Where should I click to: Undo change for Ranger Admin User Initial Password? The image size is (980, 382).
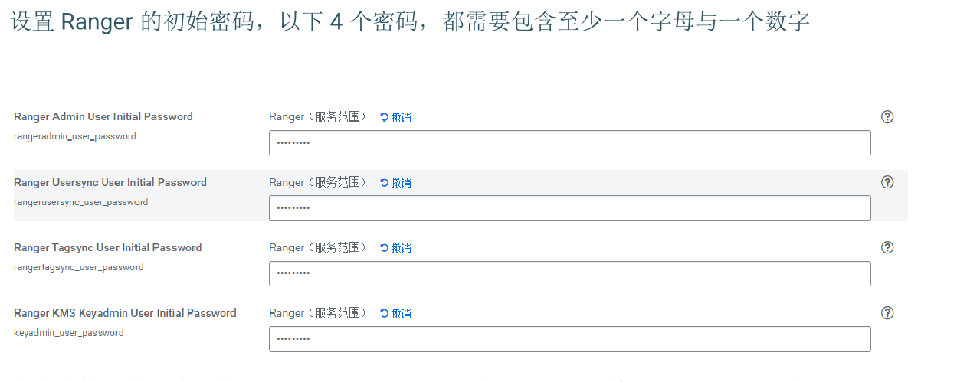[x=395, y=118]
